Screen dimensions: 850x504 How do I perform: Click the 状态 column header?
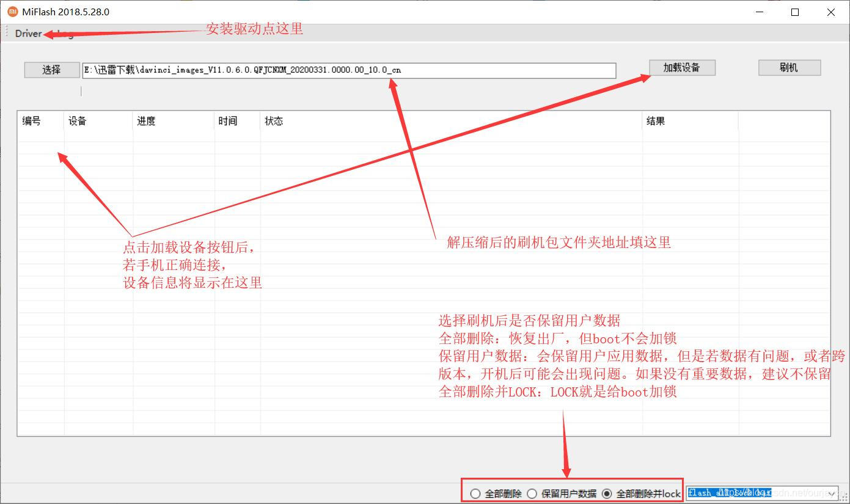coord(452,121)
